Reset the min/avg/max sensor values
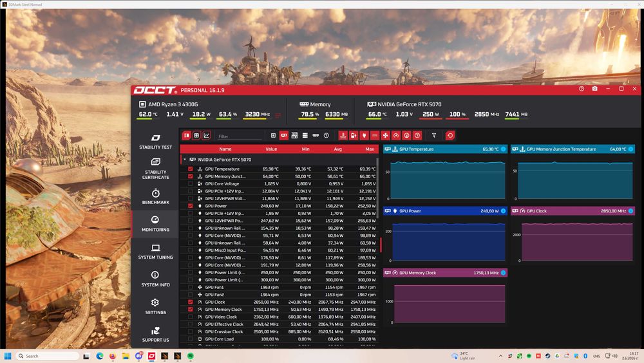Viewport: 644px width, 363px height. coord(450,136)
